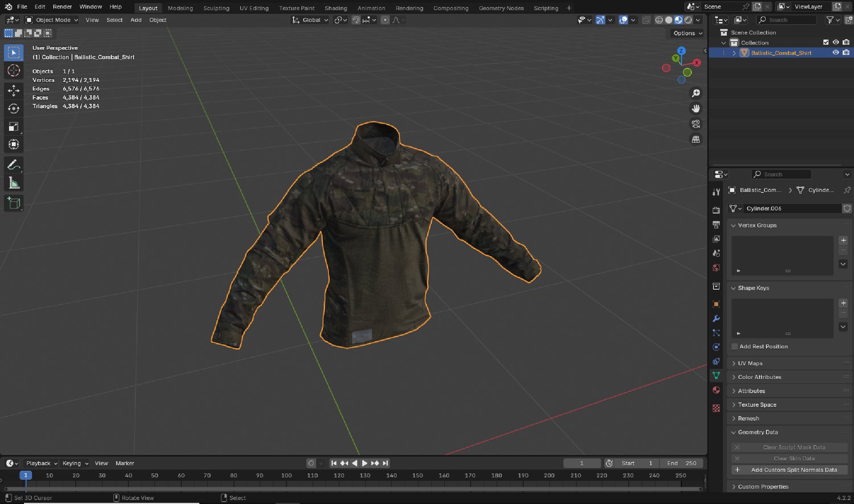The width and height of the screenshot is (854, 504).
Task: Select the Measure ruler tool
Action: click(14, 183)
